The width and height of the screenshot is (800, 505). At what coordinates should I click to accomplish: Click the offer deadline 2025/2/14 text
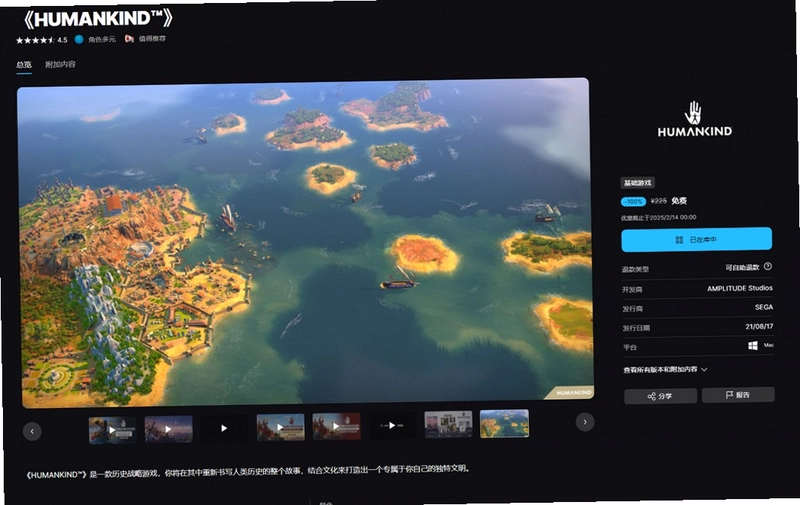(x=659, y=218)
